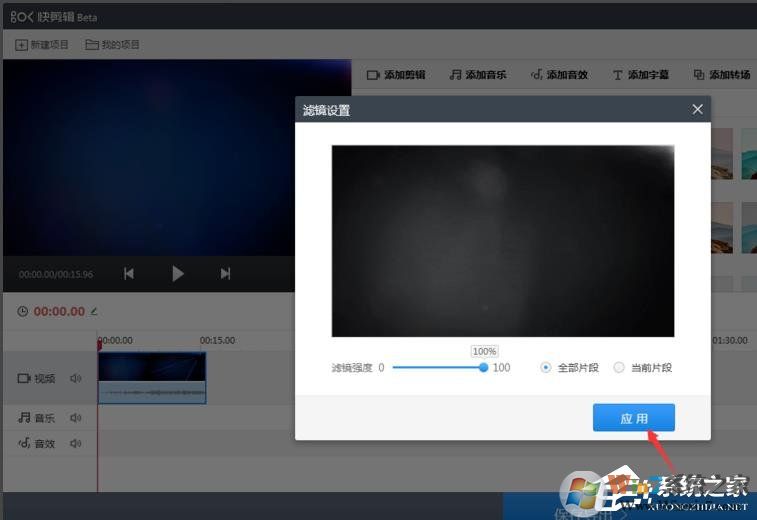Click 新建项目 to create a project
Screen dimensions: 757x520
click(42, 45)
